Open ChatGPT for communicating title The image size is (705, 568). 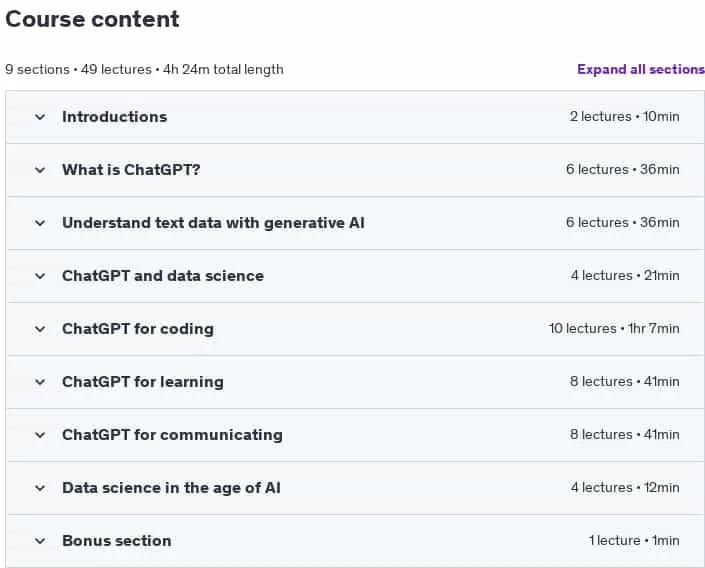tap(172, 435)
